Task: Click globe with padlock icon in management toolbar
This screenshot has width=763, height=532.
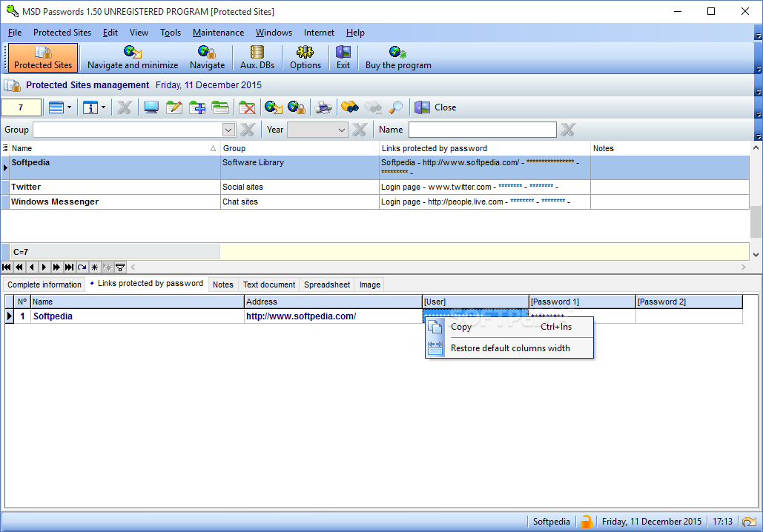Action: tap(297, 107)
